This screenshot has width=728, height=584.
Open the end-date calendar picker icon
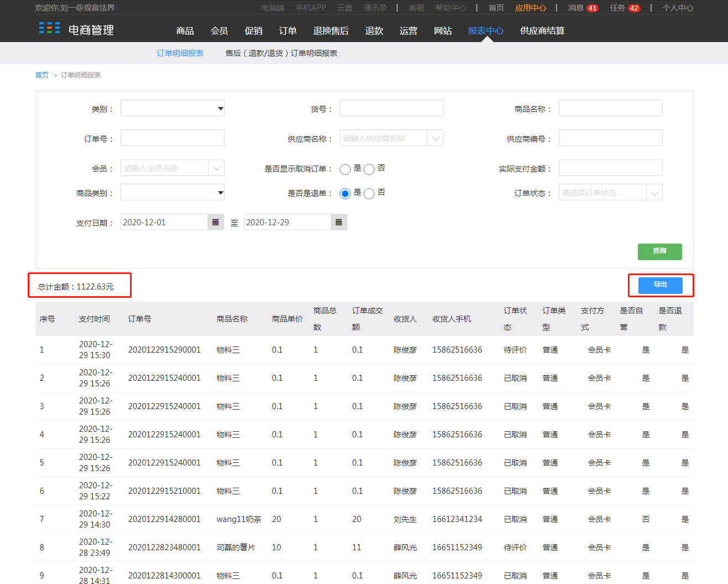(339, 222)
